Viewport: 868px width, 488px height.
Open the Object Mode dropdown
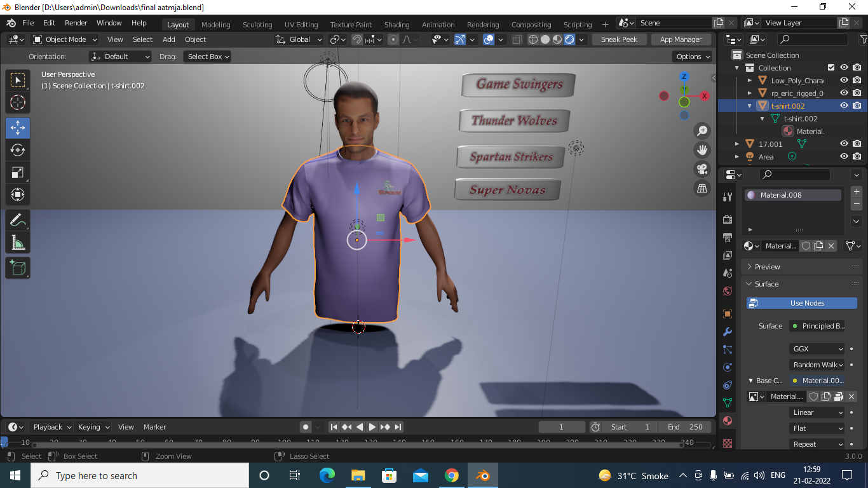(64, 39)
